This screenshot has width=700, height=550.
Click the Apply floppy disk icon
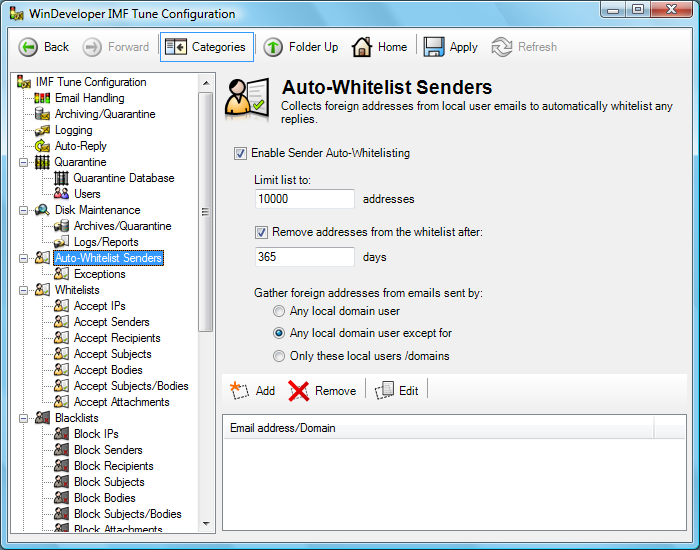tap(433, 47)
